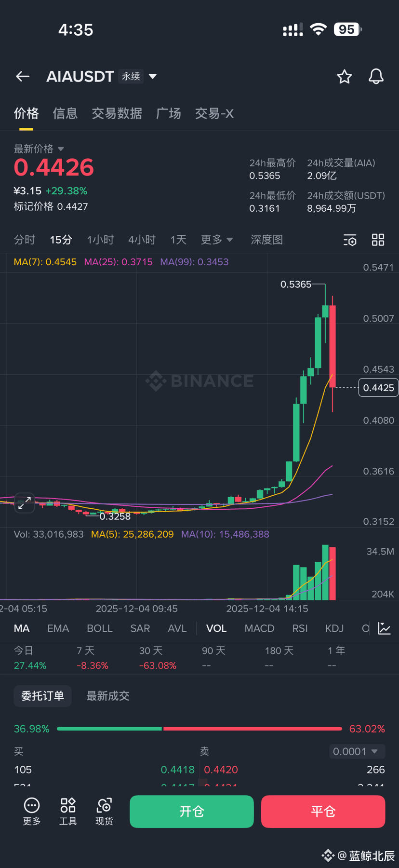Toggle MA indicator
The width and height of the screenshot is (399, 868).
coord(22,628)
